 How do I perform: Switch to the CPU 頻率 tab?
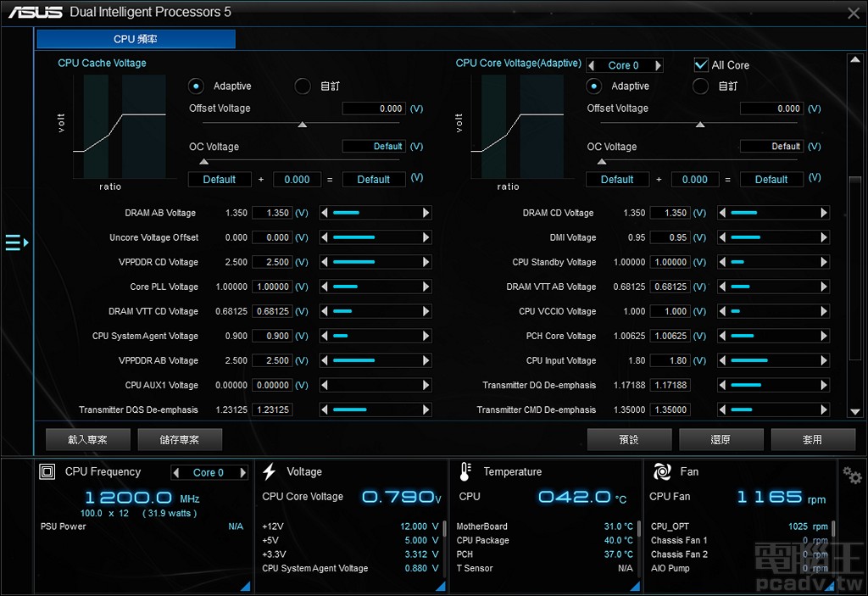(x=136, y=39)
